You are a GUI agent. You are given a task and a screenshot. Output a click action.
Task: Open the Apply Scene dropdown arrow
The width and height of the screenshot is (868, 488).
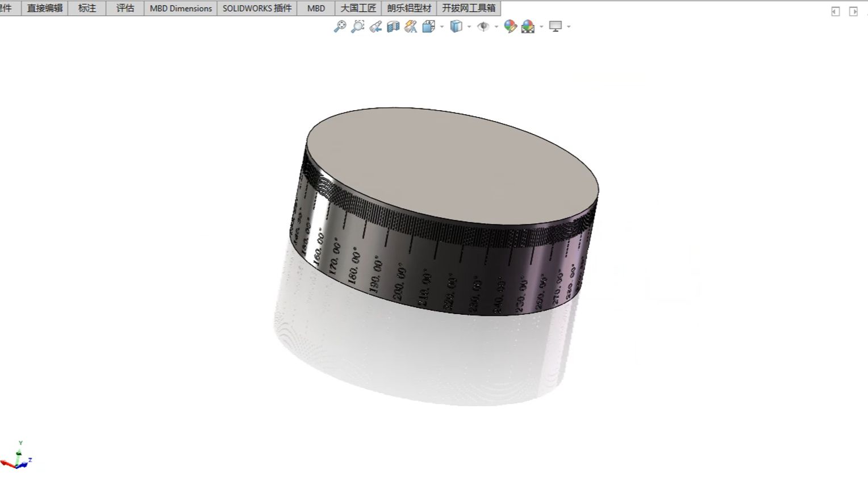pyautogui.click(x=541, y=26)
